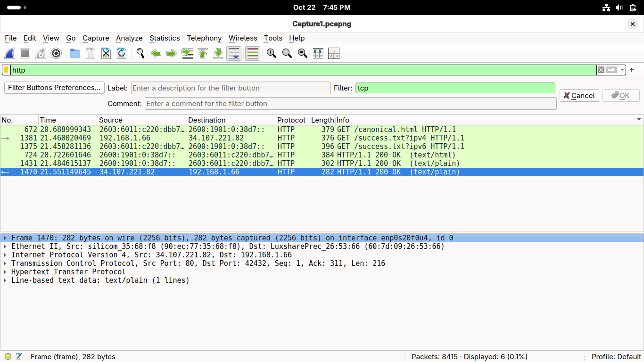This screenshot has height=362, width=644.
Task: Jump to the last packet
Action: click(x=218, y=54)
